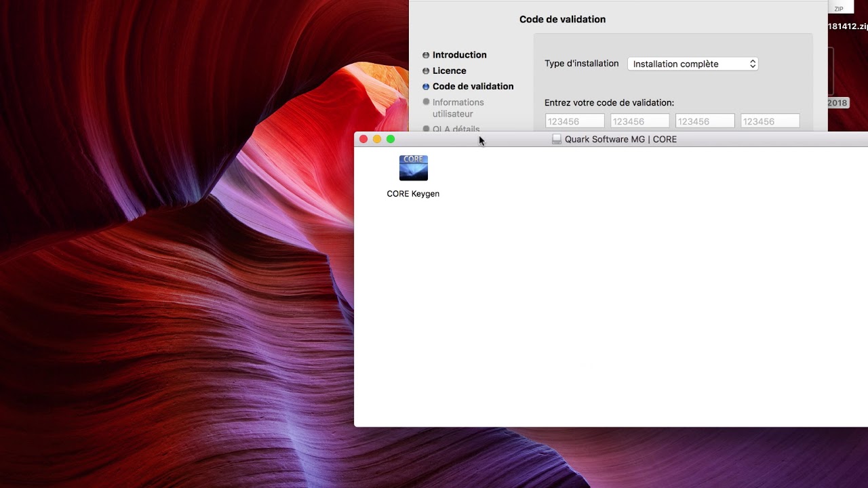Select the CORE Keygen file name label
This screenshot has height=488, width=868.
pos(413,194)
